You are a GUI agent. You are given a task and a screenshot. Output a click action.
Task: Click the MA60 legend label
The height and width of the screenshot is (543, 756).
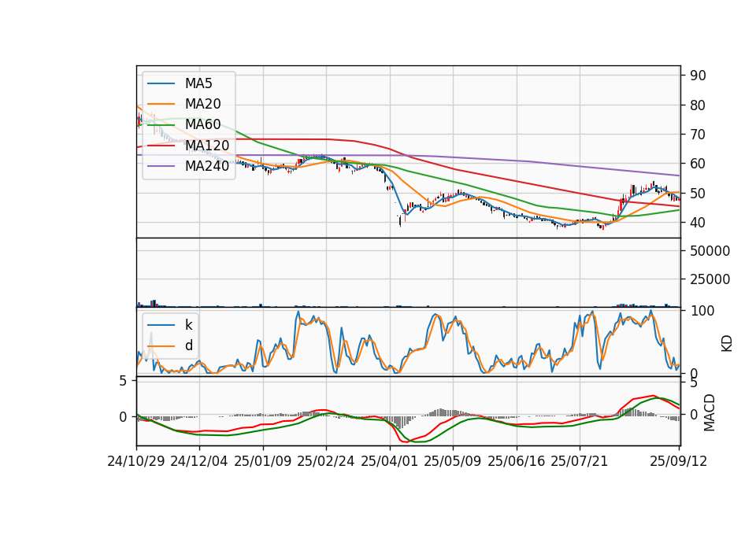click(x=202, y=124)
